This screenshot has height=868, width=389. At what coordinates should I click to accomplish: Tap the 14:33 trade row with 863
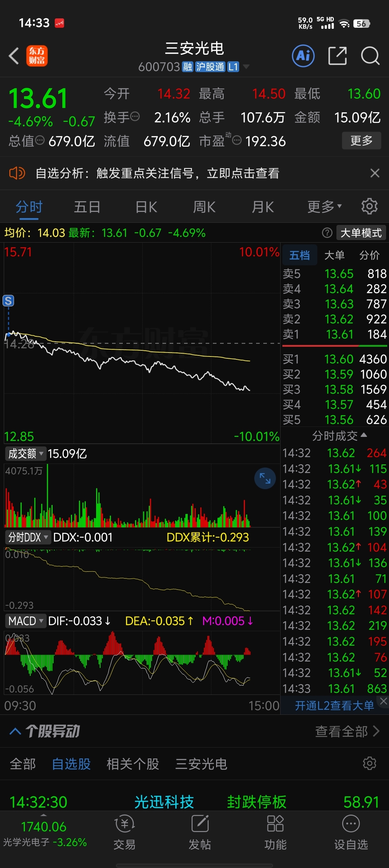335,689
